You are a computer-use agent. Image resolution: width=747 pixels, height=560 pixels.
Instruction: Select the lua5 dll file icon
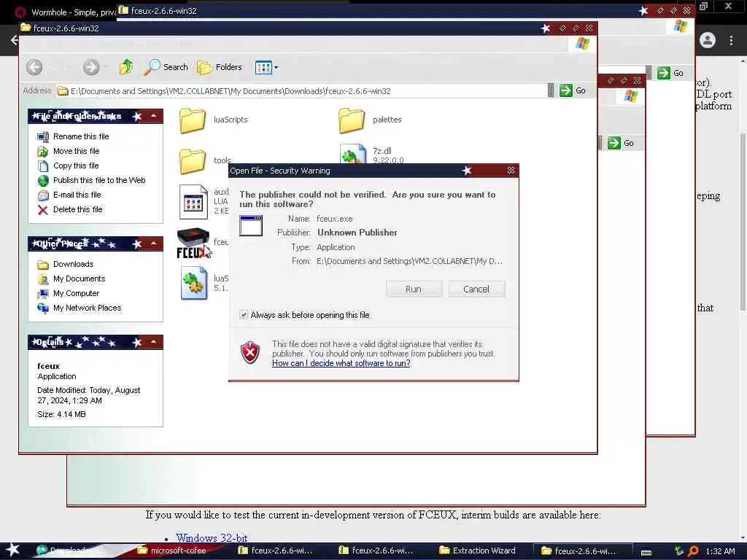pos(194,283)
